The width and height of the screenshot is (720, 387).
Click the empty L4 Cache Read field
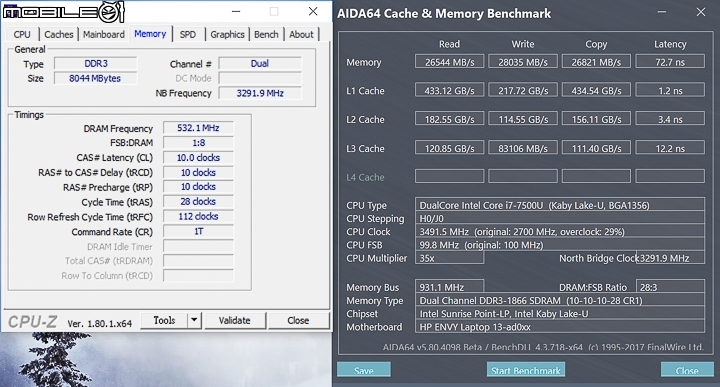coord(449,176)
